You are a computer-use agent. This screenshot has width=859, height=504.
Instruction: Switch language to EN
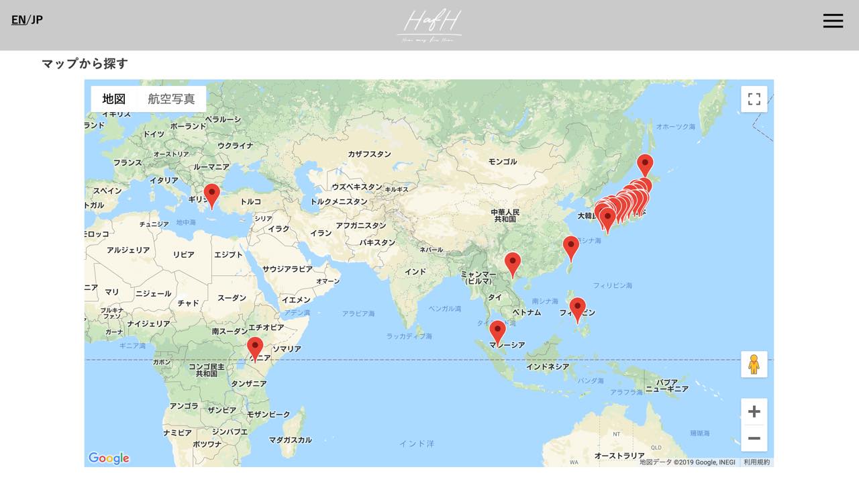tap(18, 19)
